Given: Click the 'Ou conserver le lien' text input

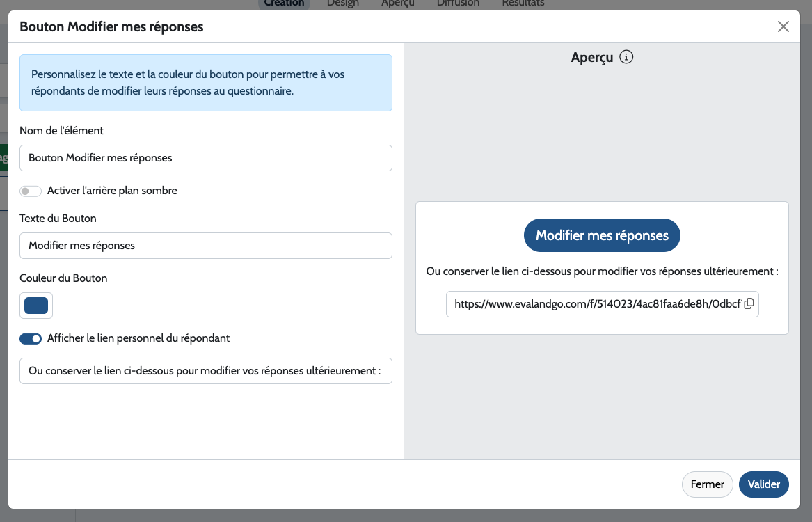Looking at the screenshot, I should tap(205, 371).
